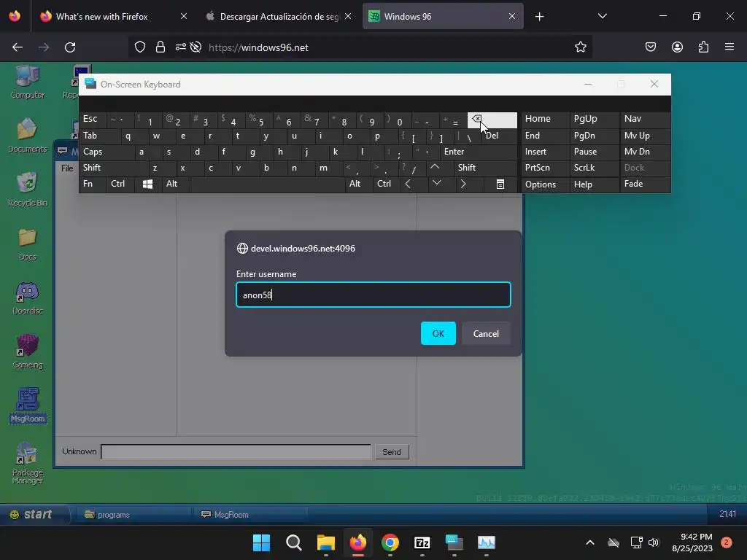This screenshot has height=560, width=747.
Task: Bookmark this page with the star icon
Action: 580,47
